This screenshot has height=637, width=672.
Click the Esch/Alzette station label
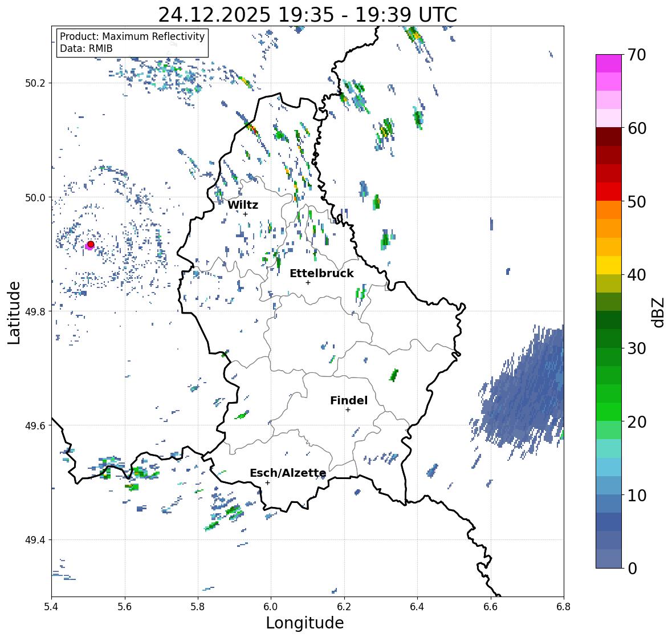point(288,473)
